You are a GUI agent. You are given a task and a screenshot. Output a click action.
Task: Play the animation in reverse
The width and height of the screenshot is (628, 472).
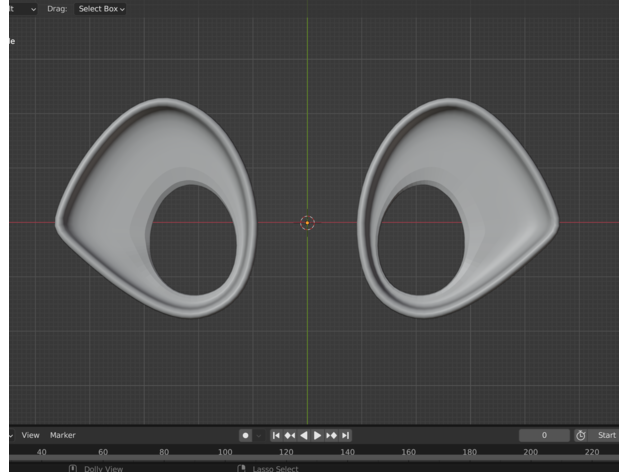click(304, 436)
